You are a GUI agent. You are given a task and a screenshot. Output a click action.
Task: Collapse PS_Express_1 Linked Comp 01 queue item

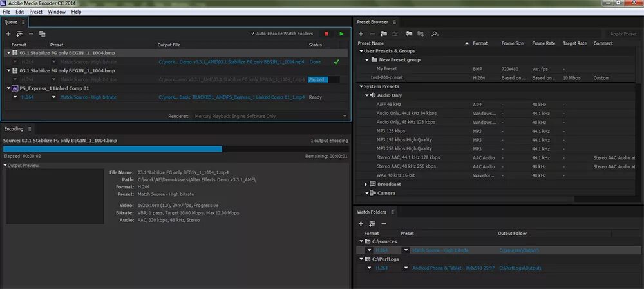[8, 88]
